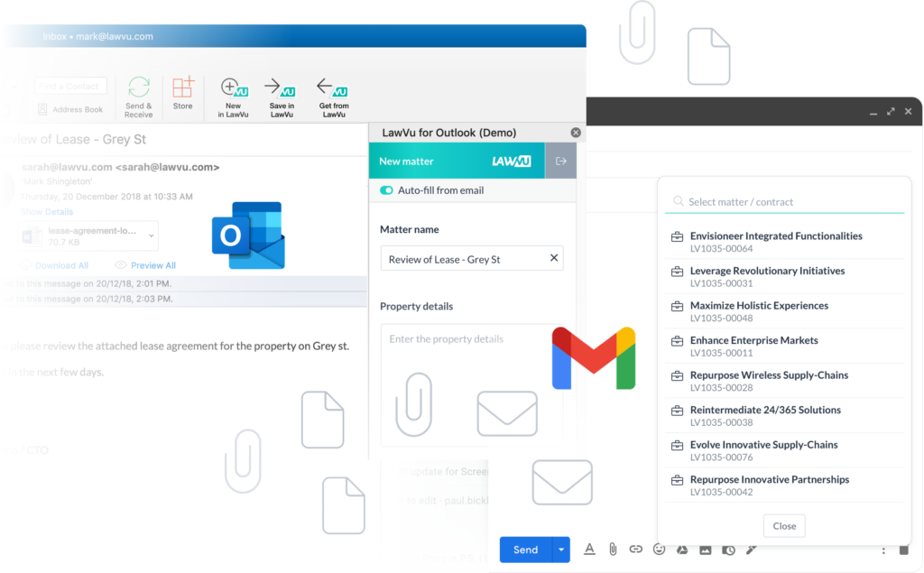Open the more options three-dot menu in compose

click(883, 550)
